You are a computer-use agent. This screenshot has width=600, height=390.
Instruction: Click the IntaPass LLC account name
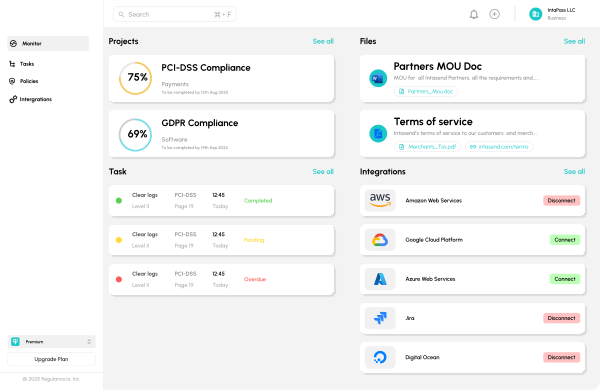tap(561, 10)
